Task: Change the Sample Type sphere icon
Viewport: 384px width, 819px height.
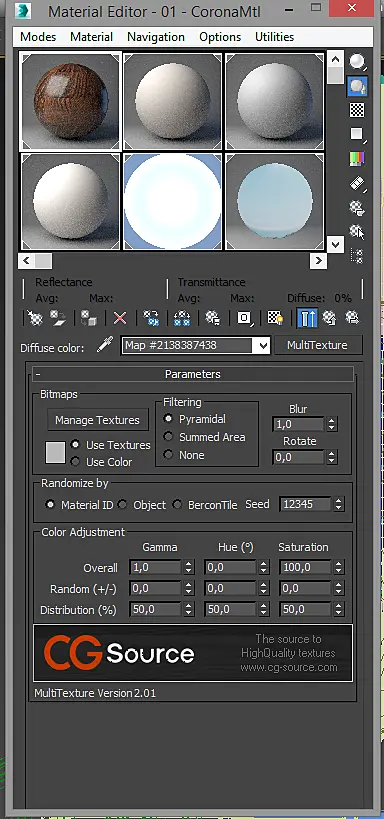Action: (x=357, y=62)
